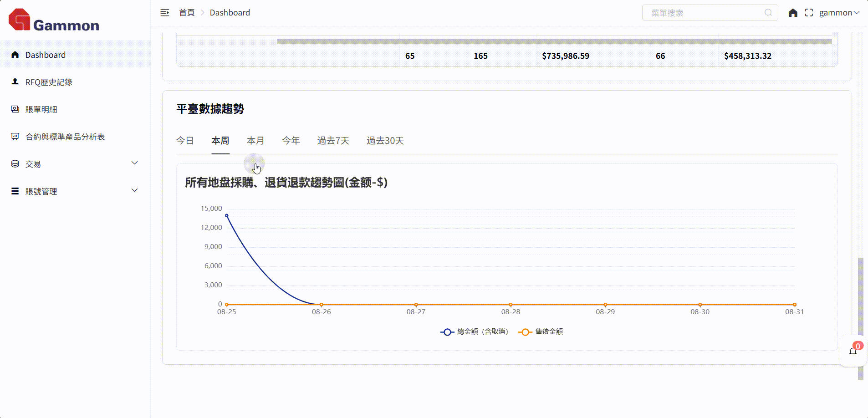Click the home icon in top bar

[793, 13]
